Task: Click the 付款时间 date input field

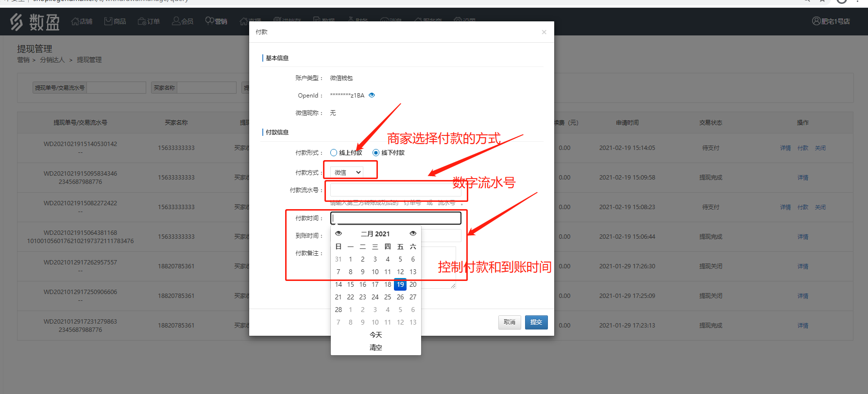Action: (x=395, y=218)
